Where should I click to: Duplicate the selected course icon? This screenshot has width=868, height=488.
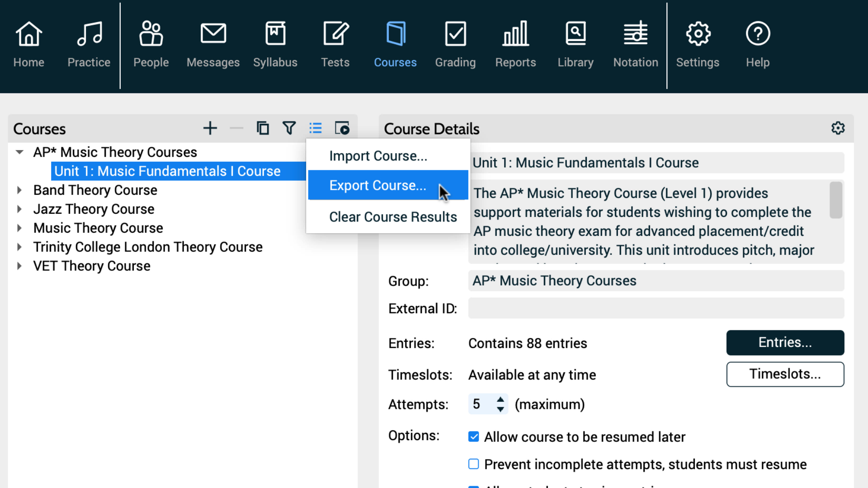[x=263, y=128]
